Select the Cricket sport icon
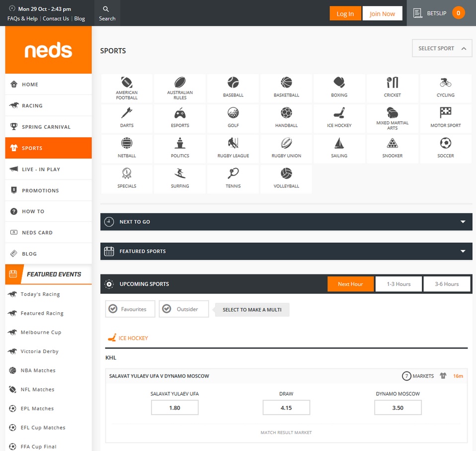 392,88
